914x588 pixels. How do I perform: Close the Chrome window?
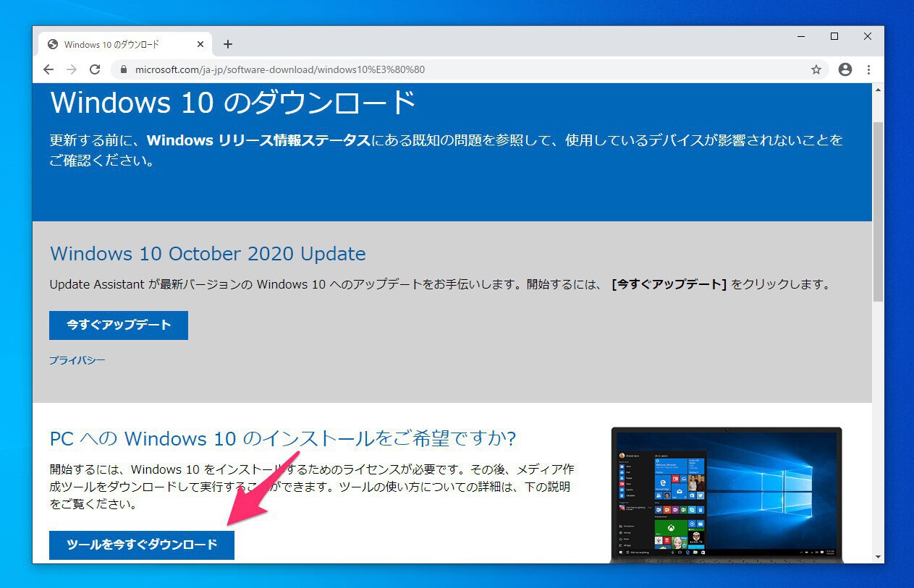click(x=868, y=36)
